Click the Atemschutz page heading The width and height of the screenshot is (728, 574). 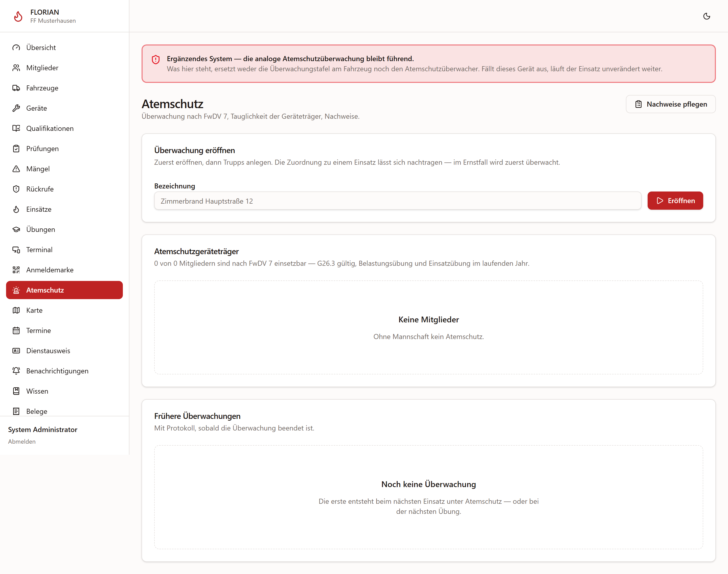pos(172,104)
